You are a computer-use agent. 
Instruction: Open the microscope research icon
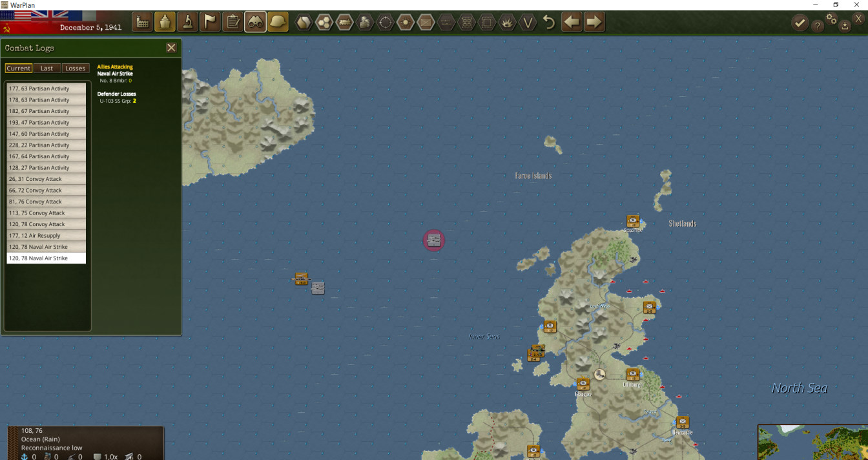tap(187, 22)
